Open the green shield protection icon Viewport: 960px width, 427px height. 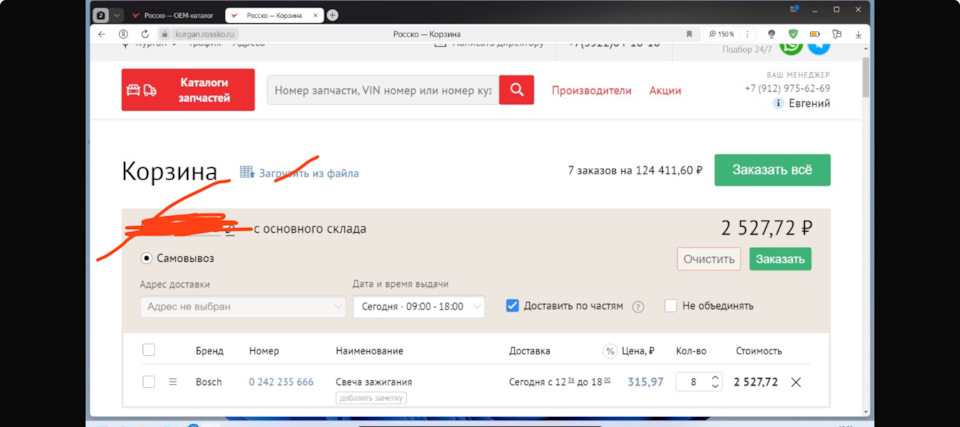point(793,34)
